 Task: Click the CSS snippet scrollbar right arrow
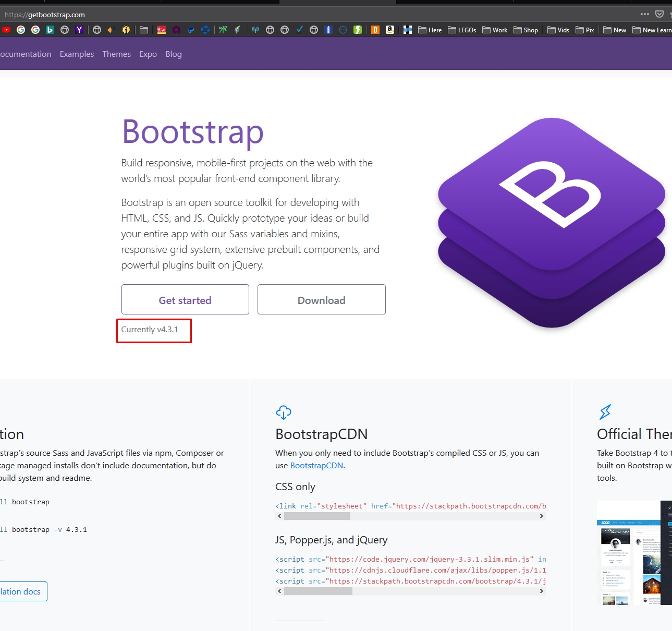pos(542,516)
